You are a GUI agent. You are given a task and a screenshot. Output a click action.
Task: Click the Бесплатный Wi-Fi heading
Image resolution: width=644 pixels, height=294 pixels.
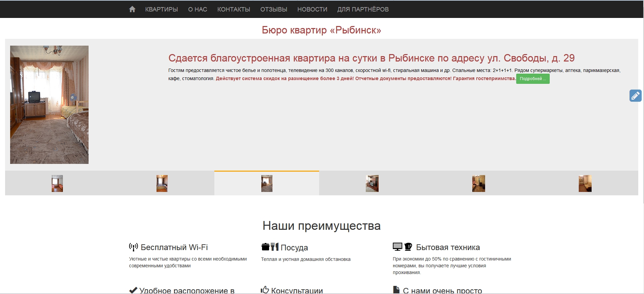[174, 247]
